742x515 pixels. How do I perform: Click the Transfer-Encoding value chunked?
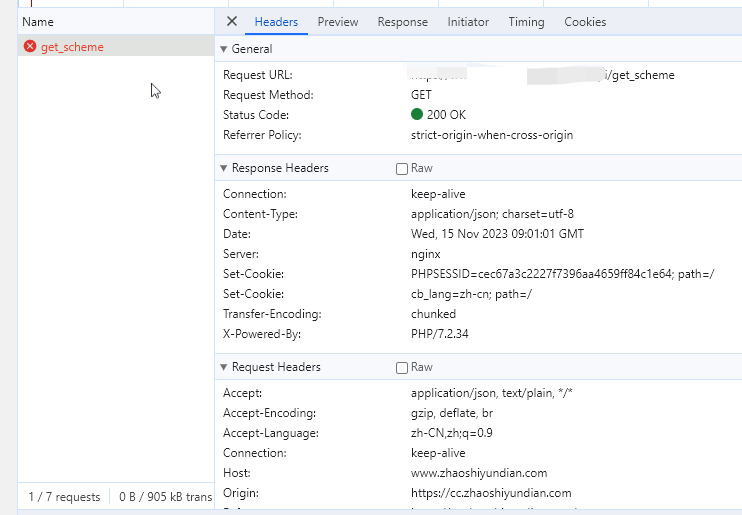[x=433, y=314]
